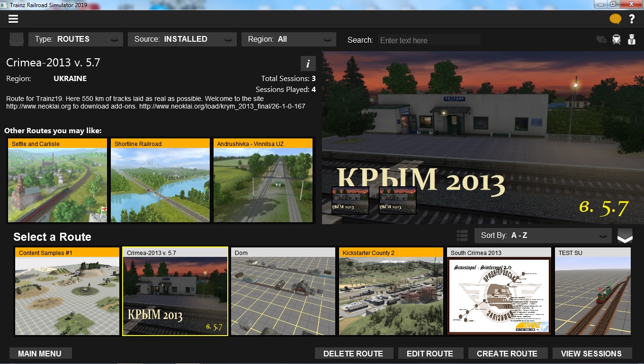This screenshot has height=364, width=644.
Task: Open the Sort By A - Z dropdown
Action: (x=544, y=236)
